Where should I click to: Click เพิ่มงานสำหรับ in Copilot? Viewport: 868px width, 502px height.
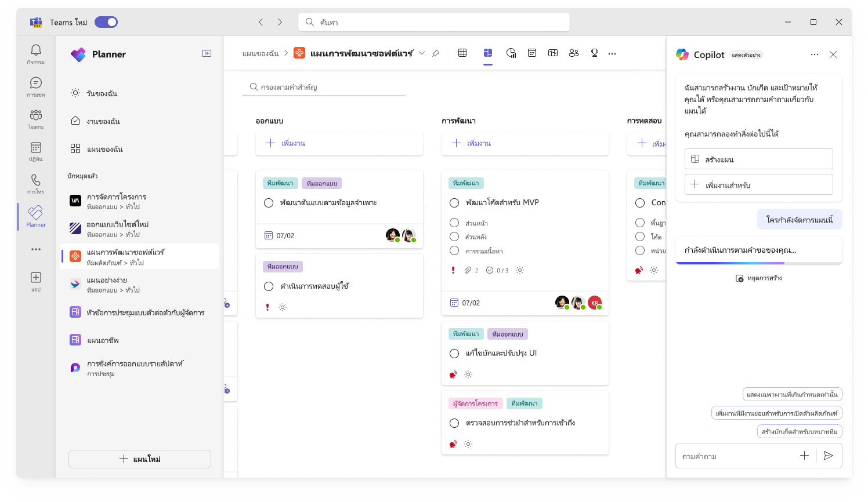pyautogui.click(x=759, y=184)
